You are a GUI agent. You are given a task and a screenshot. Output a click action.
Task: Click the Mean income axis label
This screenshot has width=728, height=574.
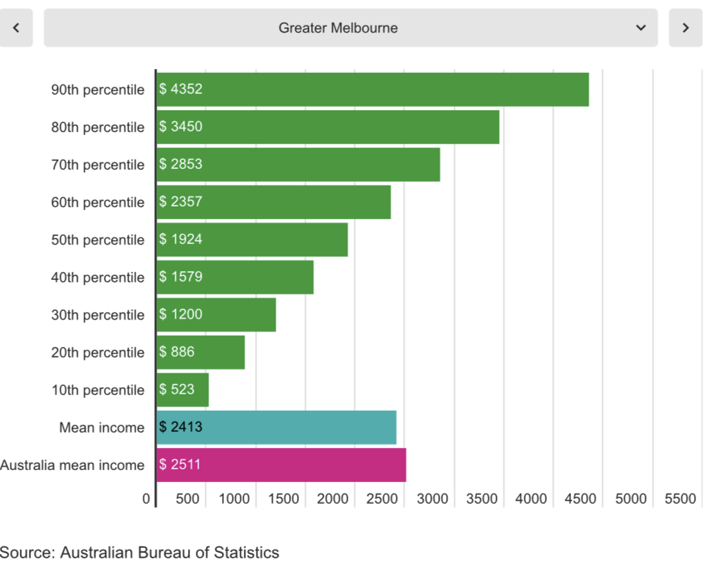tap(102, 428)
